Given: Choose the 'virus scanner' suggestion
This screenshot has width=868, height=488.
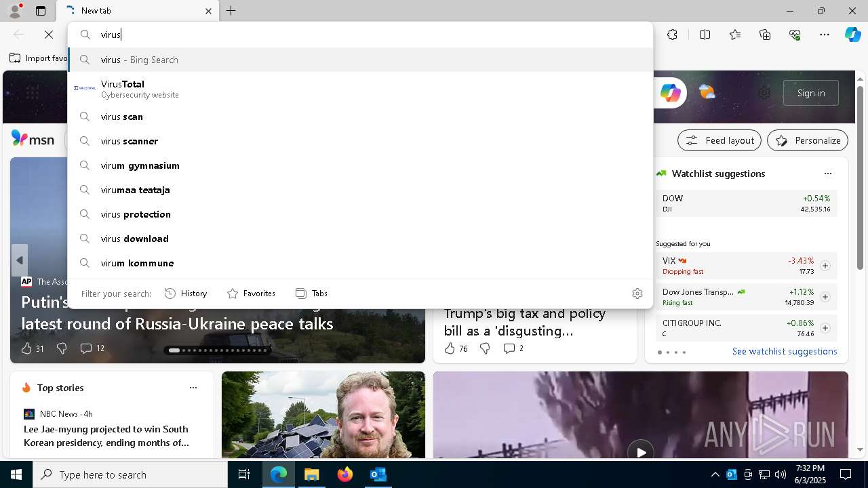Looking at the screenshot, I should (x=360, y=141).
